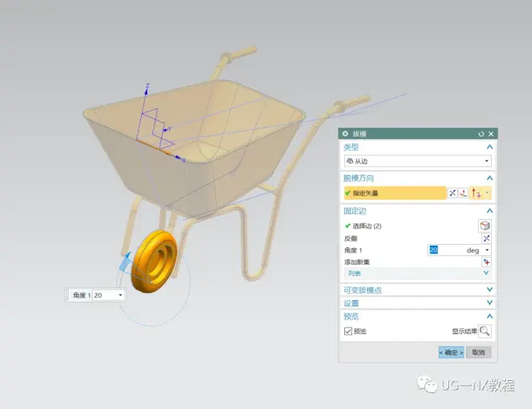Open the on-screen 角度 1 value dropdown arrow
This screenshot has width=532, height=409.
coord(121,295)
